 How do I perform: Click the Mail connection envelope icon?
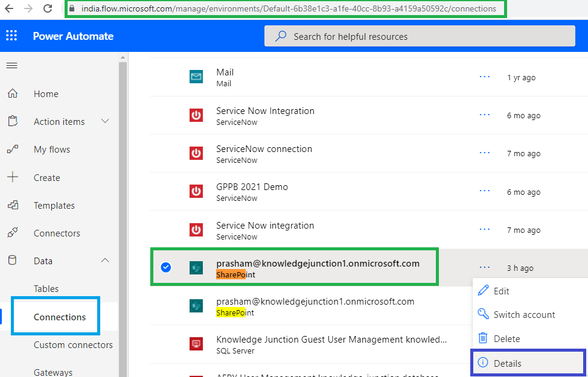196,77
